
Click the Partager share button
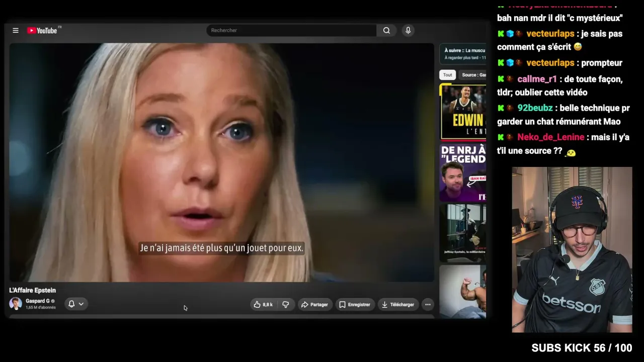pos(314,304)
